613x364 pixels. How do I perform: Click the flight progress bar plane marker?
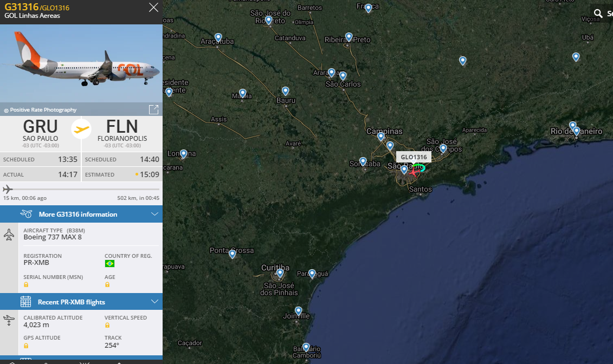pyautogui.click(x=8, y=190)
